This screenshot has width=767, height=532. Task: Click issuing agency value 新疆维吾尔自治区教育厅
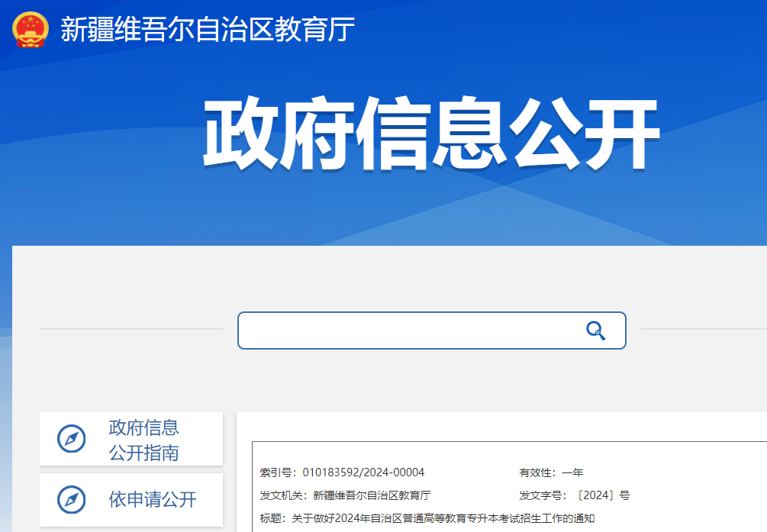[372, 495]
